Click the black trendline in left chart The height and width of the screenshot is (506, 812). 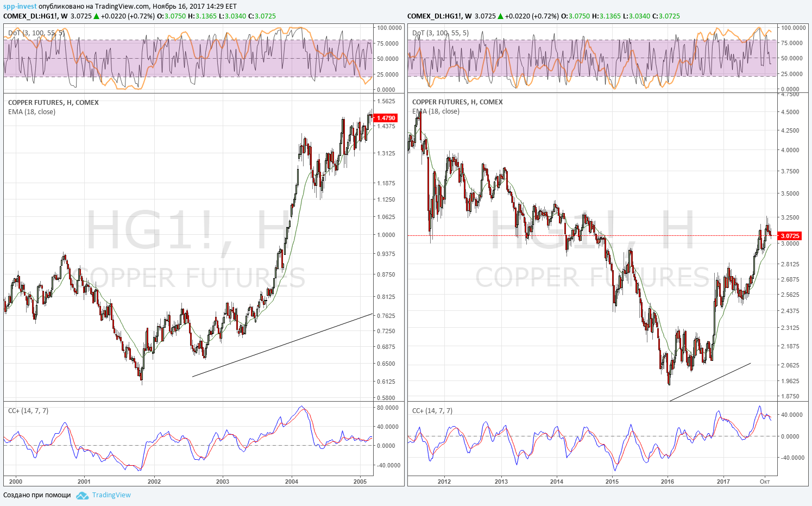point(282,345)
